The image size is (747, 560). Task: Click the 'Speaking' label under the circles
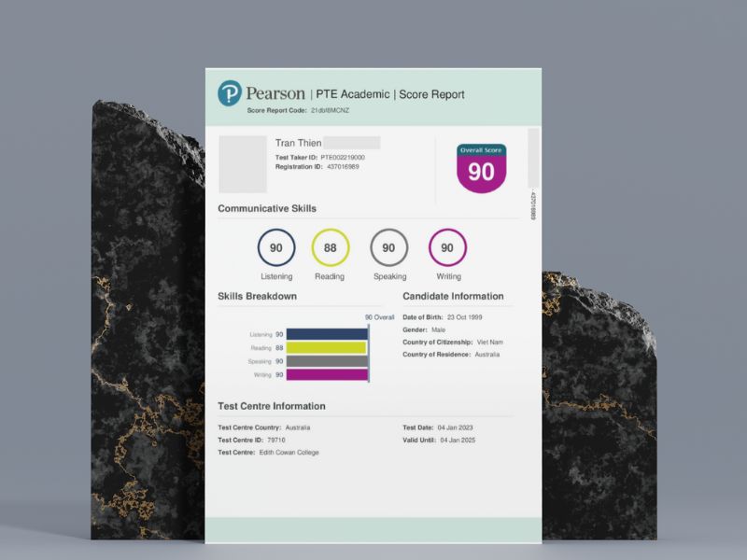click(x=389, y=276)
